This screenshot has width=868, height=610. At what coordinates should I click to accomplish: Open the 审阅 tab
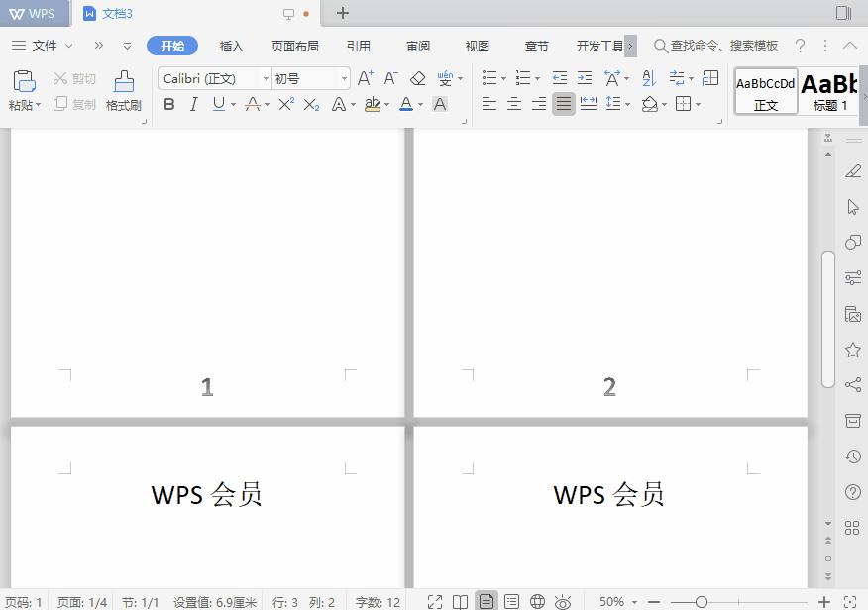(x=418, y=46)
